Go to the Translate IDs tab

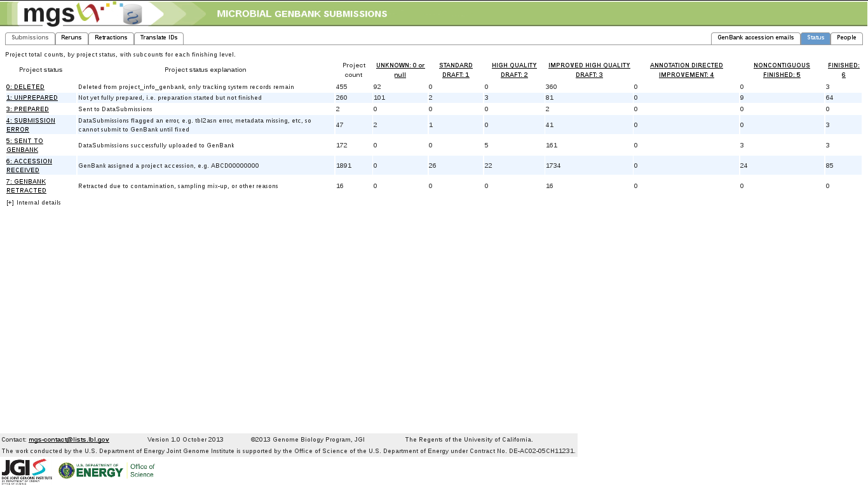[x=159, y=38]
